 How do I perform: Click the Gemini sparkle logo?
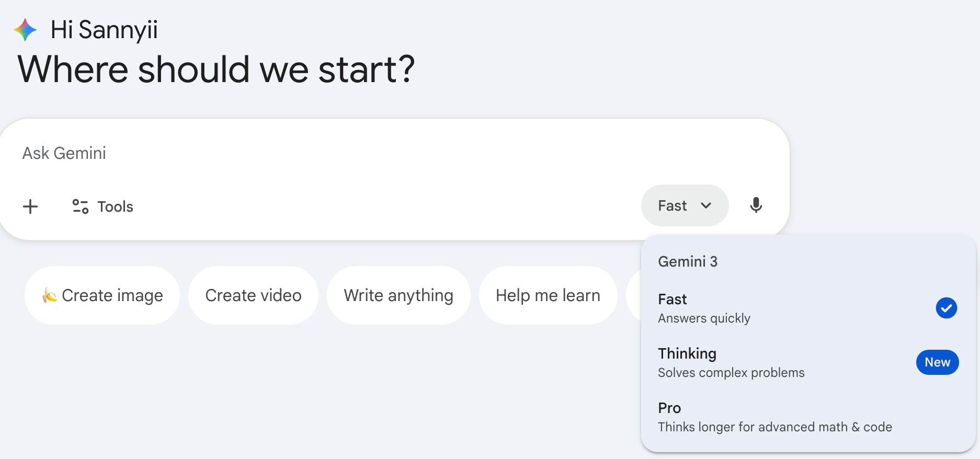coord(25,30)
